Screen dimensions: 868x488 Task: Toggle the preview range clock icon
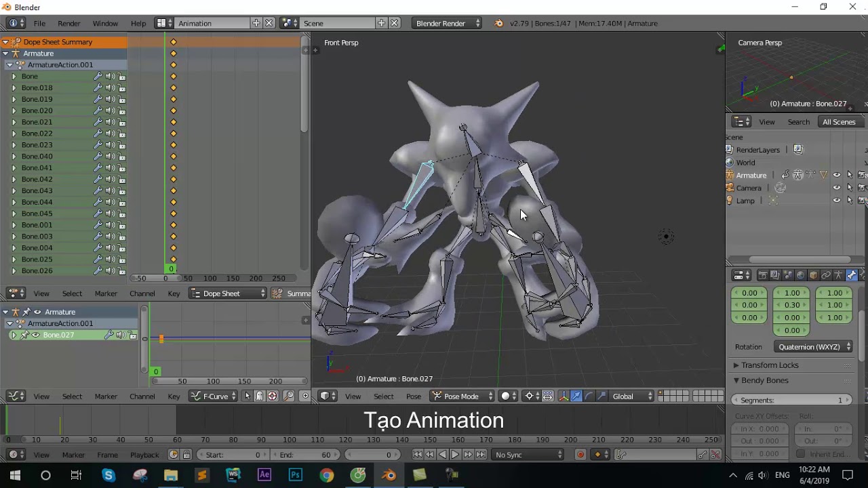tap(174, 455)
